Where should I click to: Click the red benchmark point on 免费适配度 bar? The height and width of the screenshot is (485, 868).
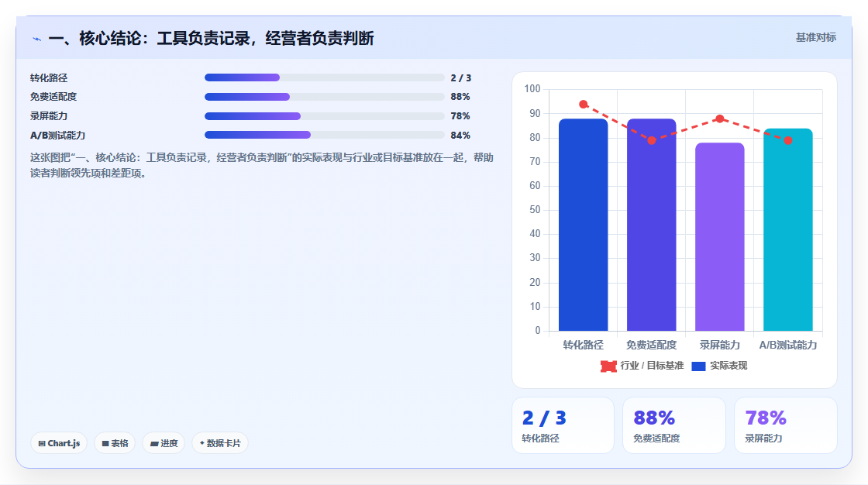tap(652, 140)
